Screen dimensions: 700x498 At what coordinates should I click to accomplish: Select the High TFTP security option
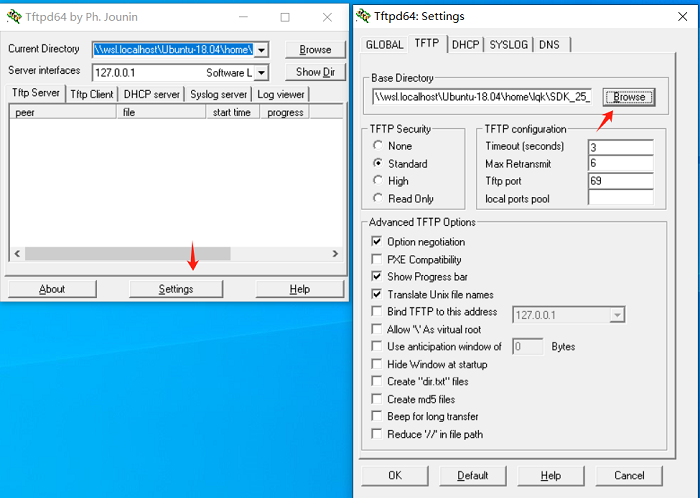(x=378, y=180)
